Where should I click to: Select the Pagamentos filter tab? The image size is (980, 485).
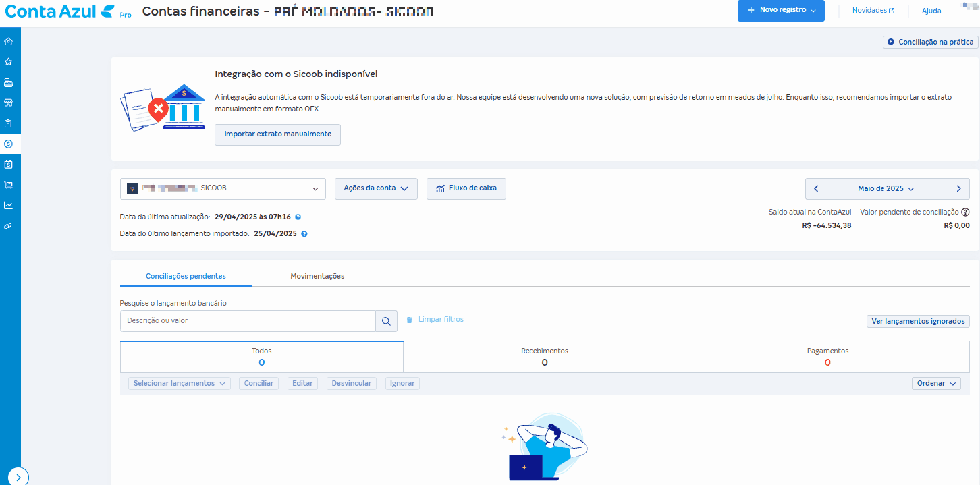[827, 357]
